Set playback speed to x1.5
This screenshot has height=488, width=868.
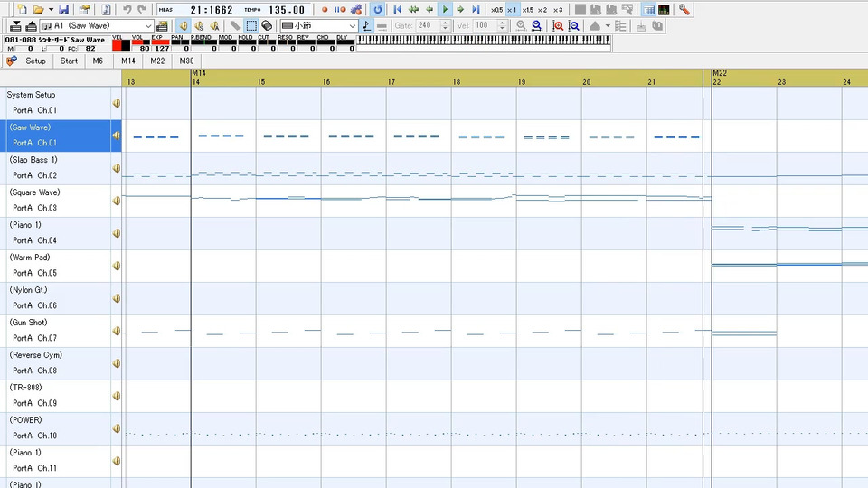pyautogui.click(x=527, y=10)
